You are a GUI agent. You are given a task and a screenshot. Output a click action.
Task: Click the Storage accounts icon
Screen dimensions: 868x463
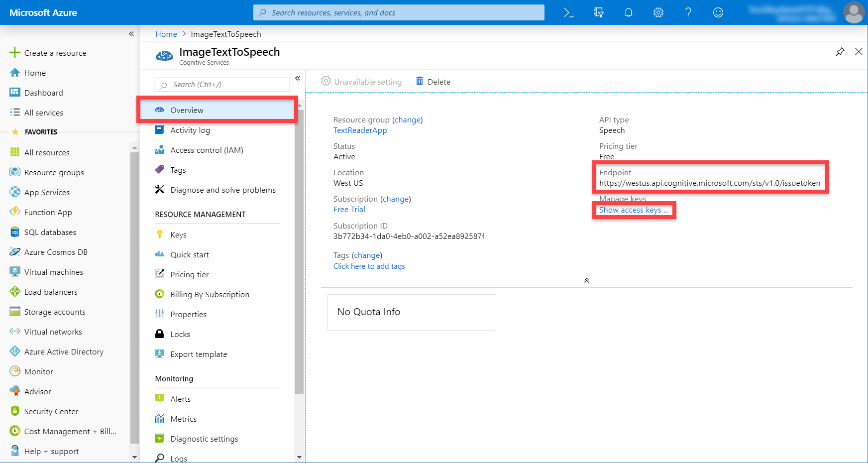tap(15, 312)
